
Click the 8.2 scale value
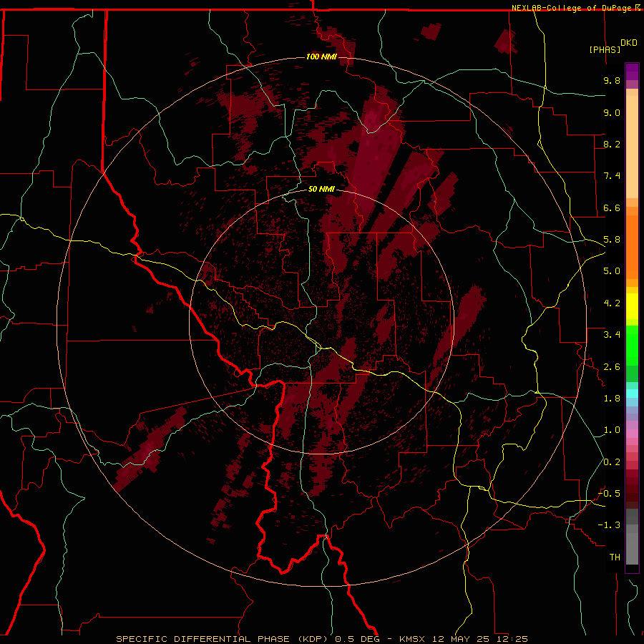coord(612,144)
